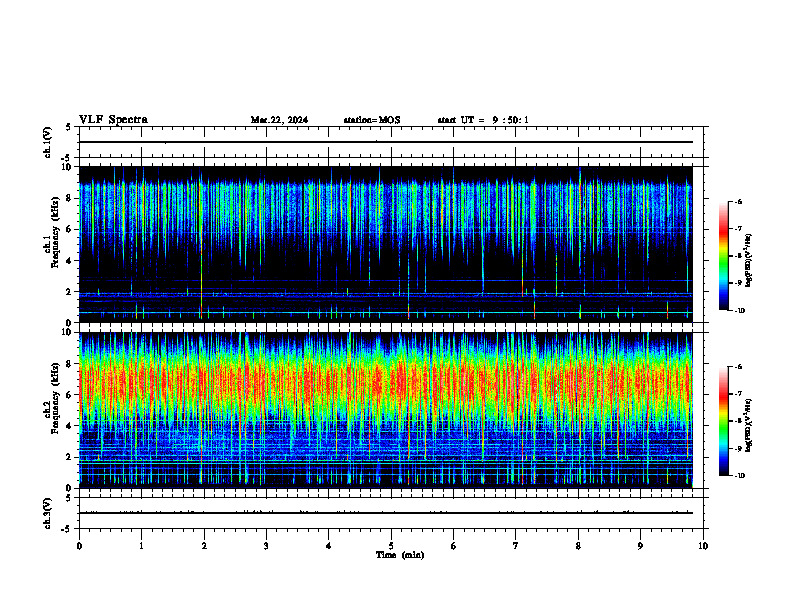Click the 'station=MOS' header text

[x=372, y=120]
